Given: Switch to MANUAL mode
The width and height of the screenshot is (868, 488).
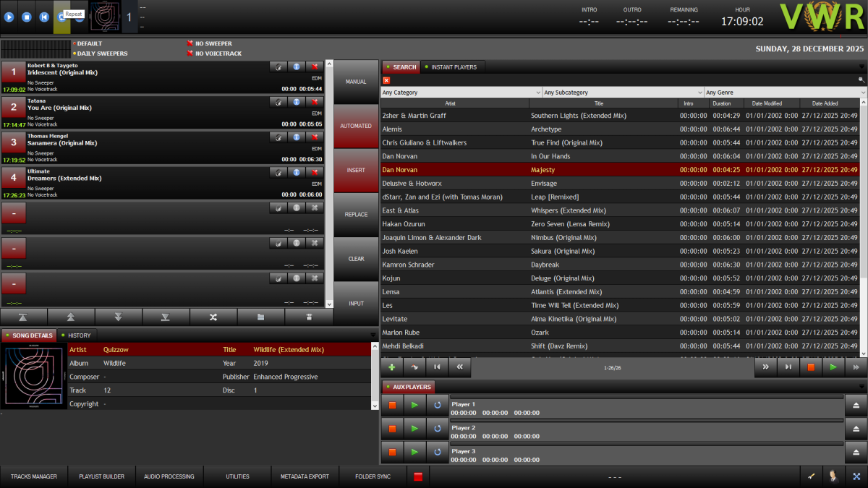Looking at the screenshot, I should (356, 81).
